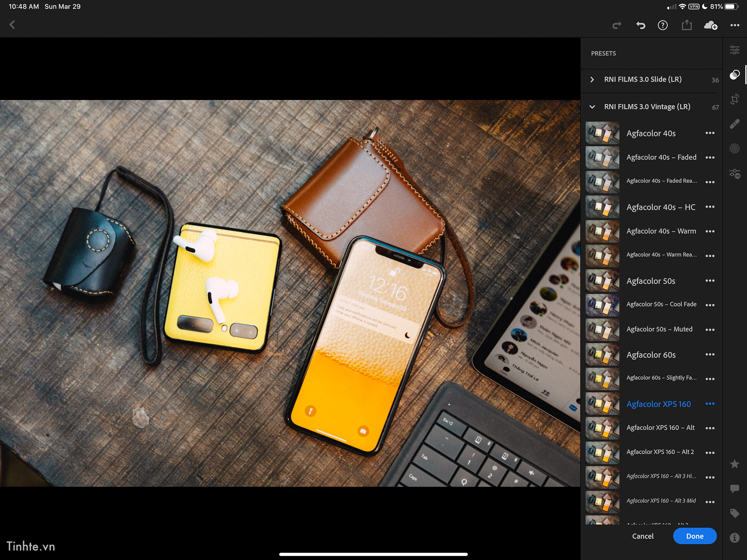The height and width of the screenshot is (560, 747).
Task: Tap the iPad home indicator bar
Action: [373, 554]
